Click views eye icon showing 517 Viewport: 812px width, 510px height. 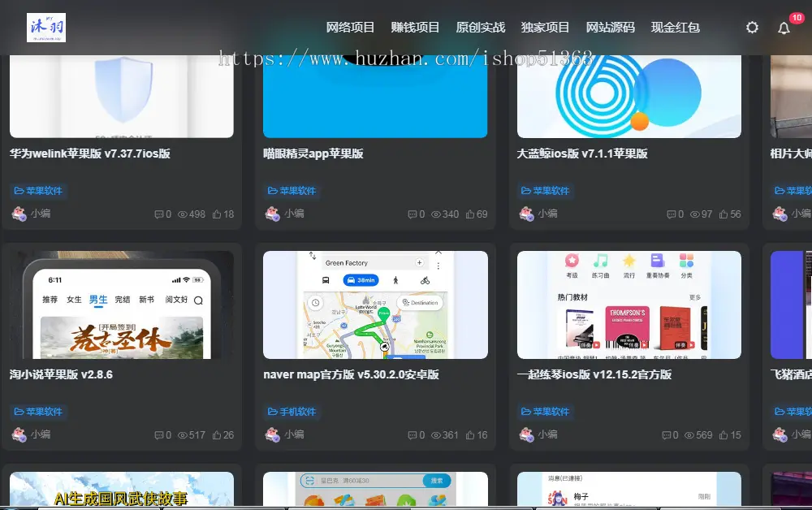point(182,435)
